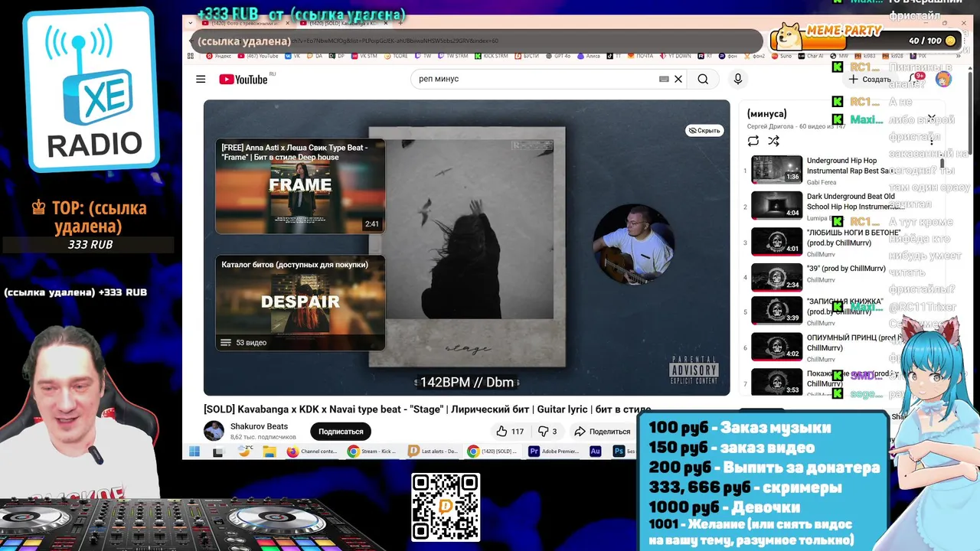Dislike the video with the thumbs-down
The width and height of the screenshot is (980, 551).
(x=547, y=432)
